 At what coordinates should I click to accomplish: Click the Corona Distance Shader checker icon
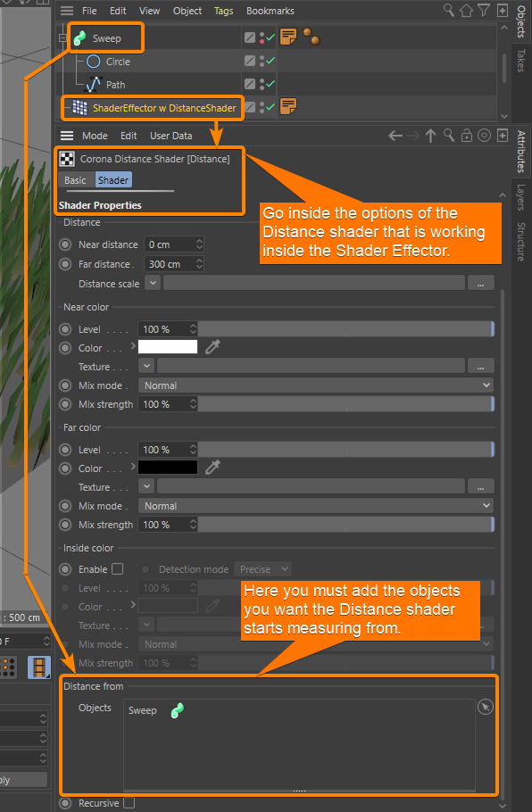coord(67,159)
